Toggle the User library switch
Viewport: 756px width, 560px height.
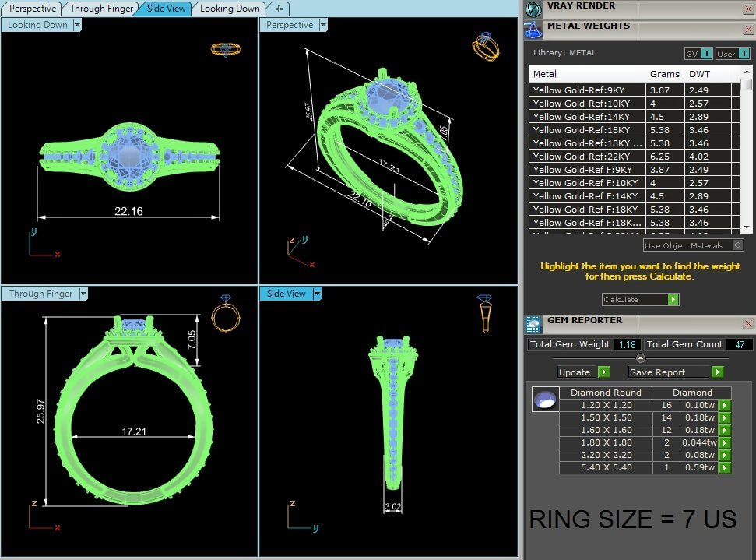point(743,54)
